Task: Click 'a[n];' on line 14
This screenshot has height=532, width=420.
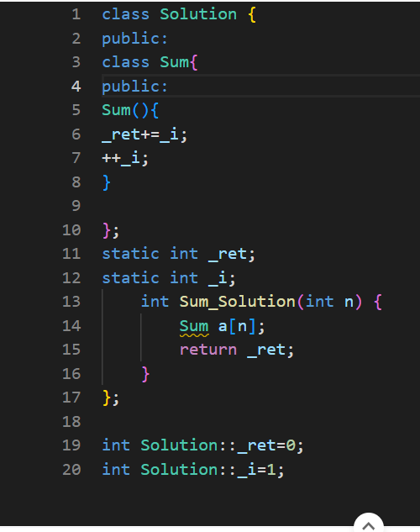Action: coord(241,326)
